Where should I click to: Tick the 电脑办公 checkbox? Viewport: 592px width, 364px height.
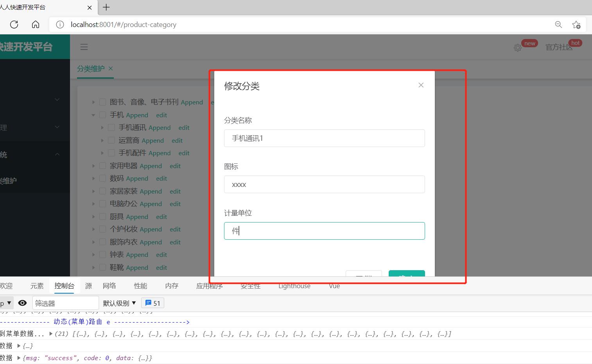click(x=103, y=204)
